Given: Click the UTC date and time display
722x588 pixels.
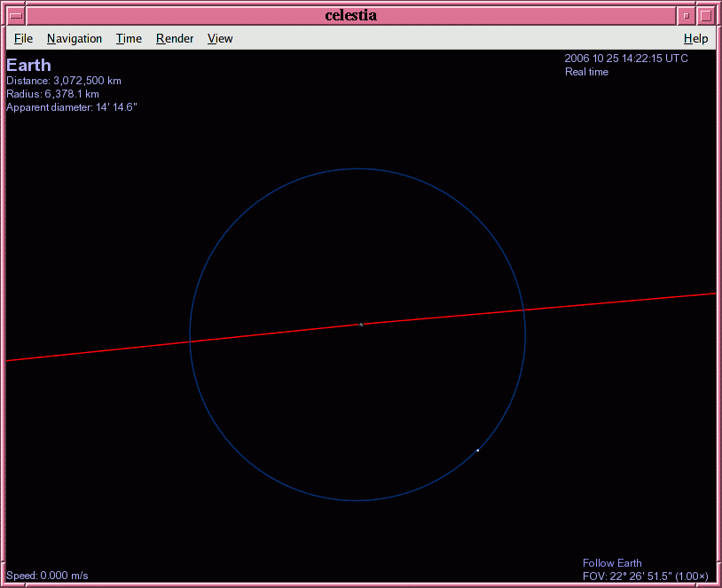Looking at the screenshot, I should point(625,59).
